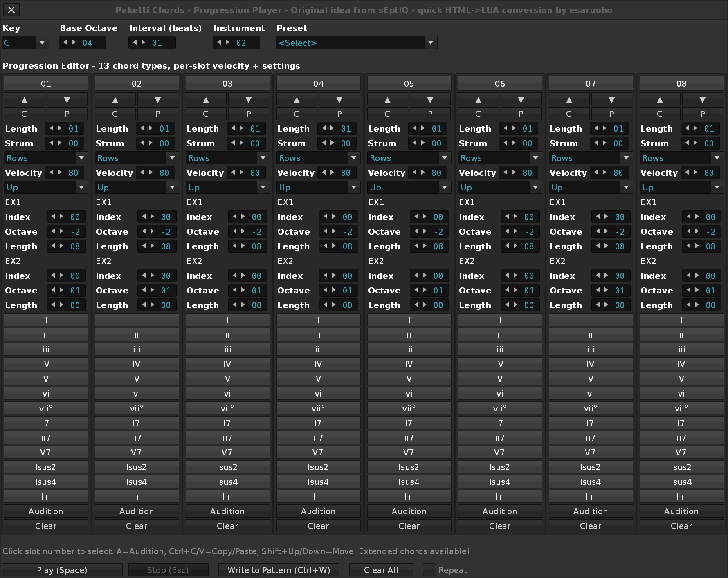Increase Interval beats with right arrow
This screenshot has width=728, height=578.
[x=143, y=42]
